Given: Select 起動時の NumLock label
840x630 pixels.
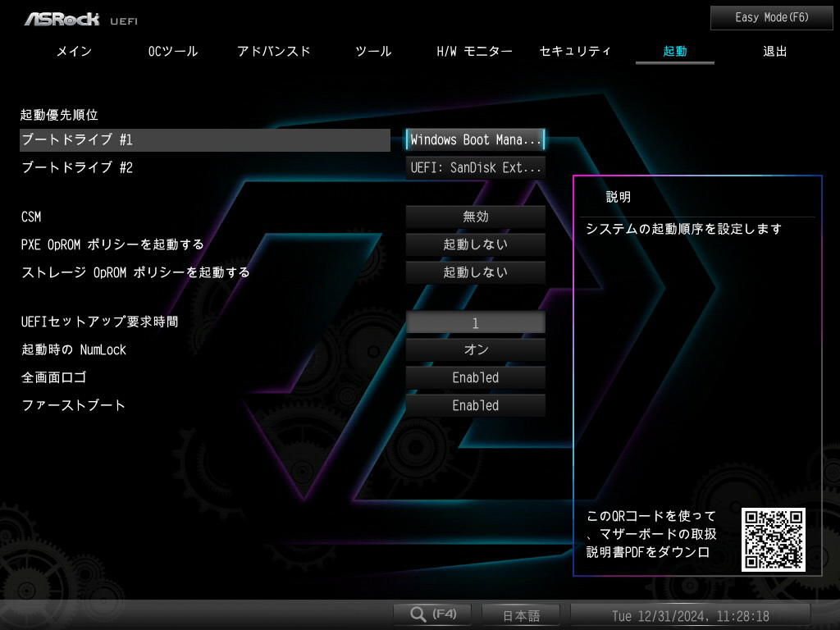Looking at the screenshot, I should click(74, 349).
